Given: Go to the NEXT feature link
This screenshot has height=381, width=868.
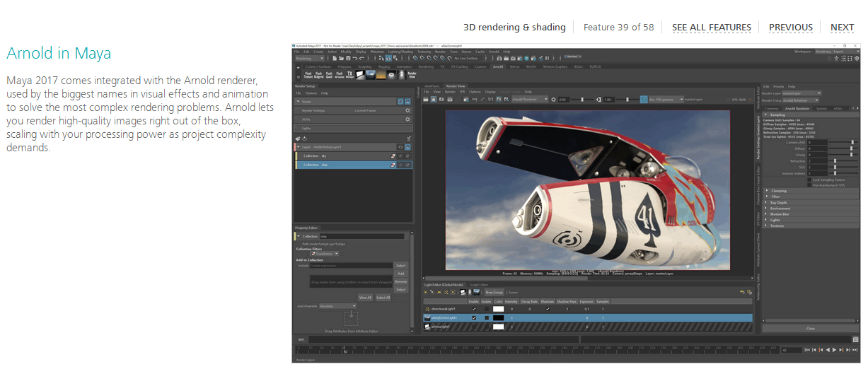Looking at the screenshot, I should [x=842, y=28].
